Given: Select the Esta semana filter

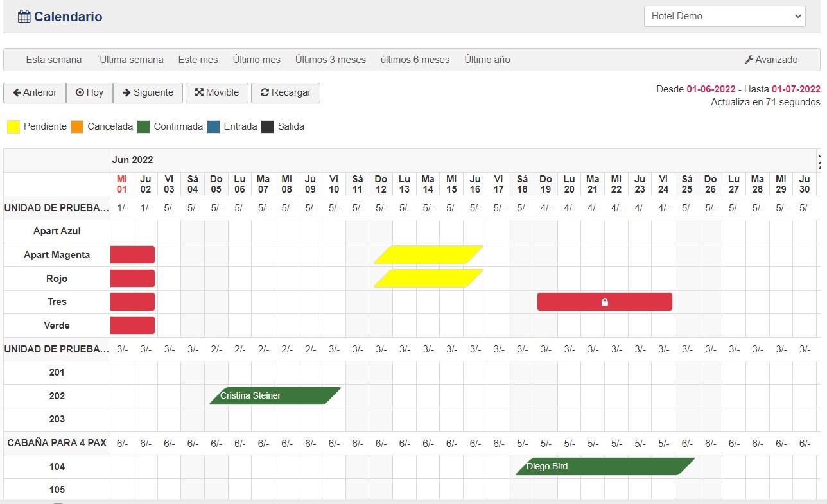Looking at the screenshot, I should [x=54, y=60].
